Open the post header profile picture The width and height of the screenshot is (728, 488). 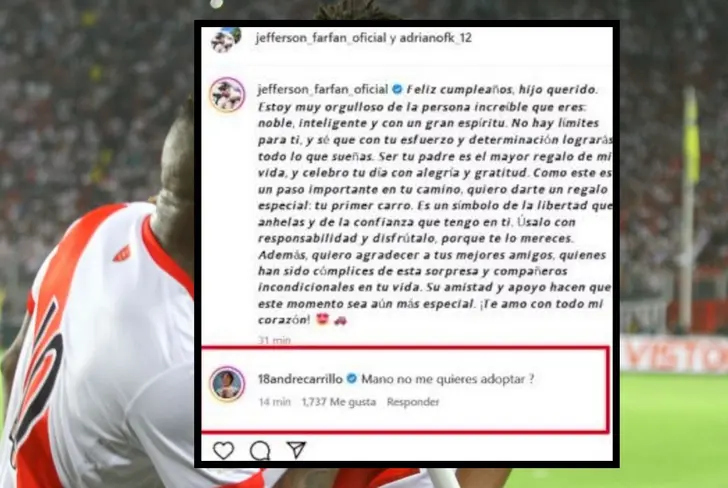pos(226,39)
